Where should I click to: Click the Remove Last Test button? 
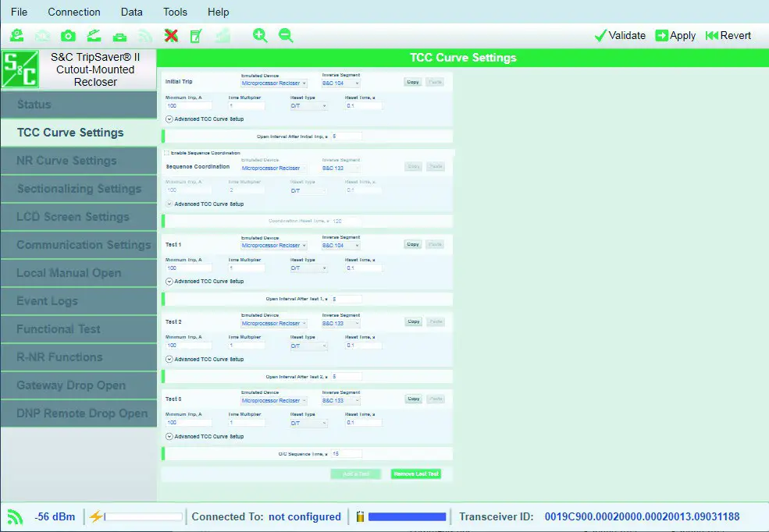pyautogui.click(x=416, y=473)
